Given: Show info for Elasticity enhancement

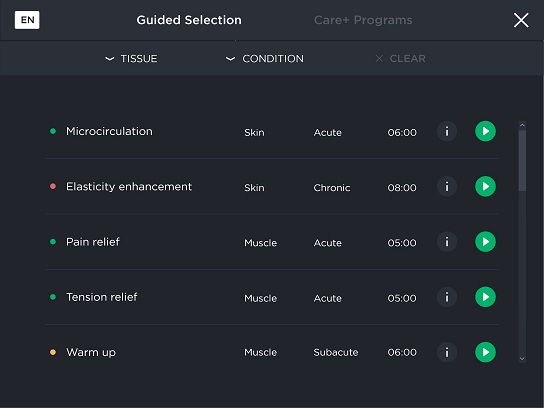Looking at the screenshot, I should point(447,186).
